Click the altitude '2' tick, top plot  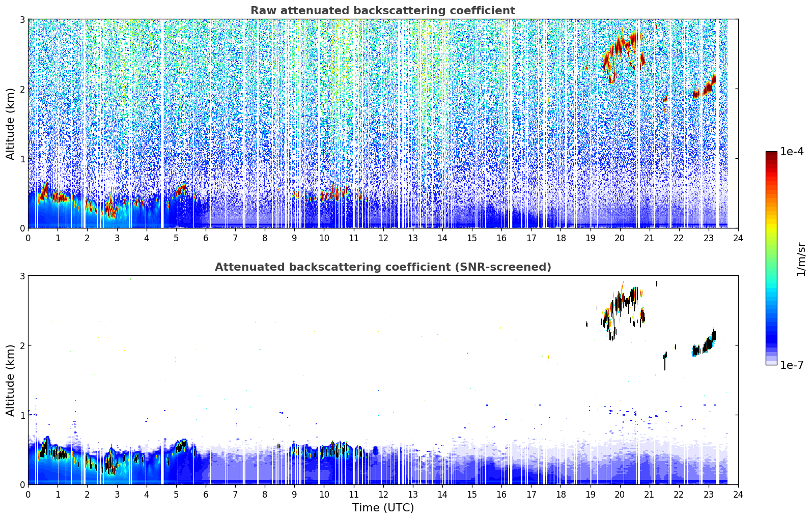click(x=22, y=89)
